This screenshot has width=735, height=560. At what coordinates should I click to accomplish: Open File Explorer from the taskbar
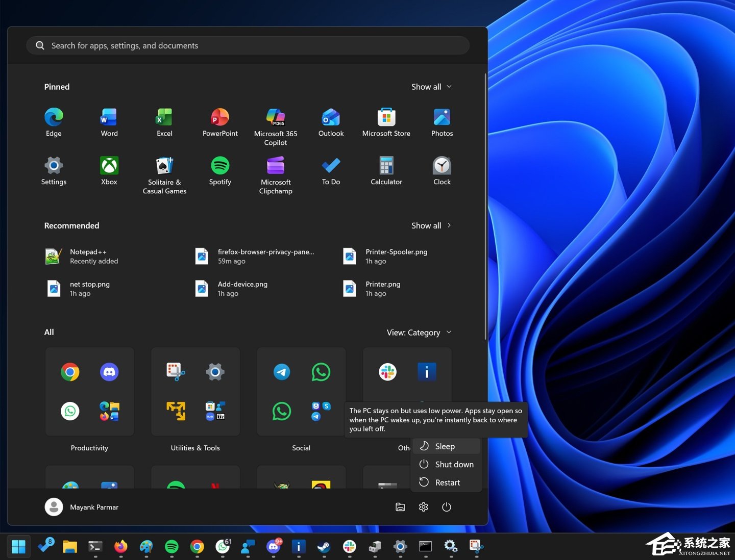pos(70,547)
